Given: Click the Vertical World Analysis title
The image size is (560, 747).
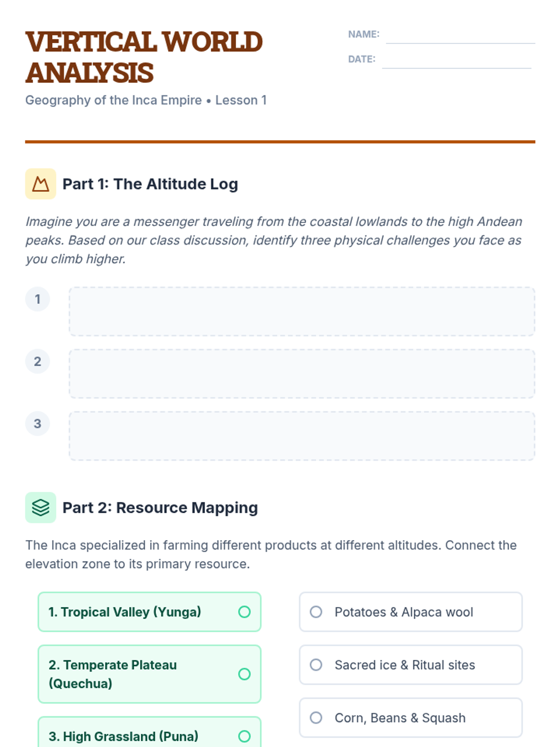Looking at the screenshot, I should point(144,57).
